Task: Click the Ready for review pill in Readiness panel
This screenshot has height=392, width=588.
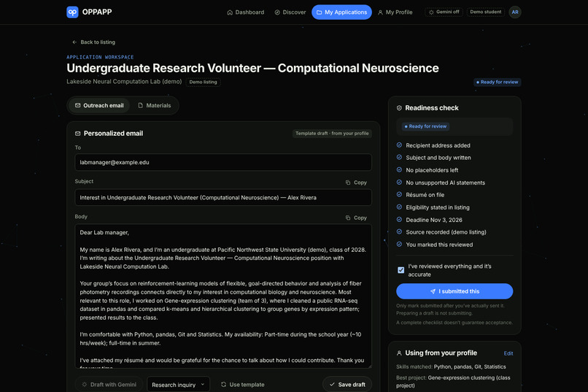Action: [x=425, y=126]
